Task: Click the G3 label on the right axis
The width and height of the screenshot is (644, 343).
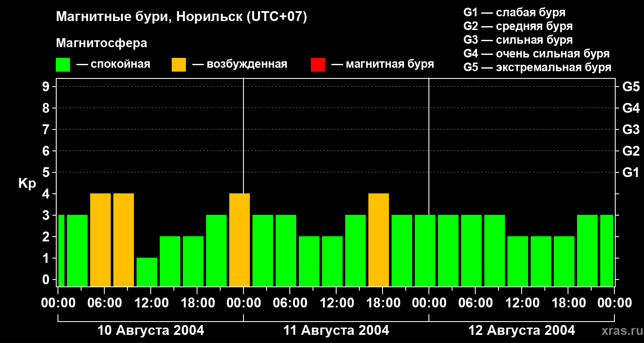Action: tap(631, 129)
